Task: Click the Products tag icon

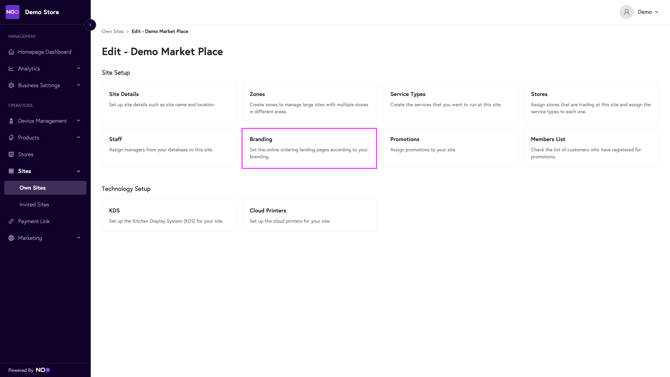Action: [x=11, y=138]
